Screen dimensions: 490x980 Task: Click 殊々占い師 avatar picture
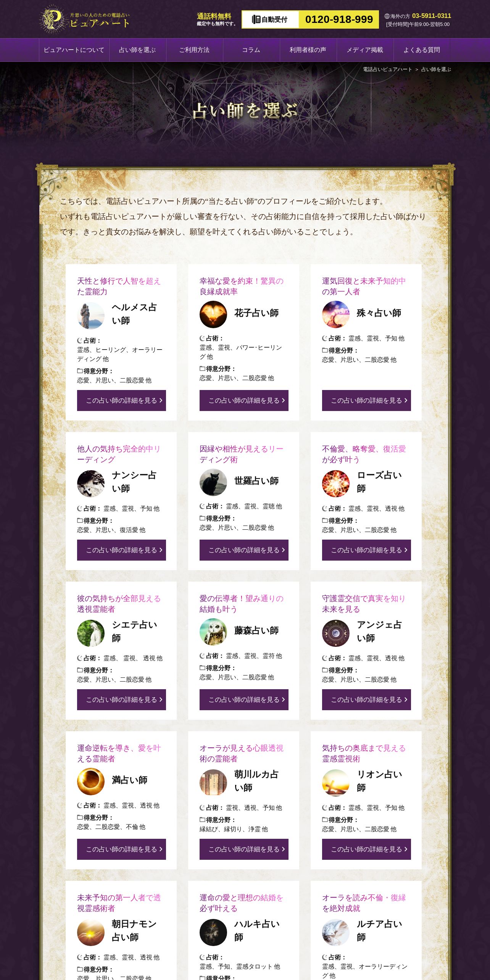click(x=336, y=314)
